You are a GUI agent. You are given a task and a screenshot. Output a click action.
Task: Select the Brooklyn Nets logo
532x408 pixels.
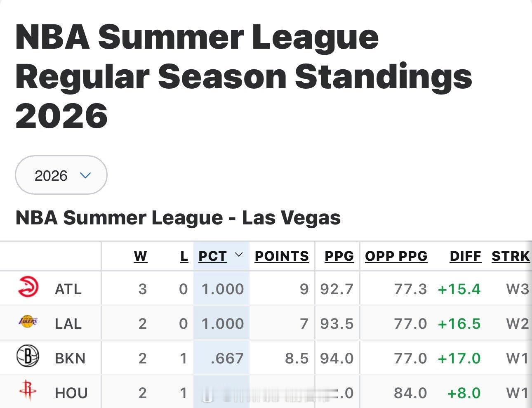coord(28,356)
